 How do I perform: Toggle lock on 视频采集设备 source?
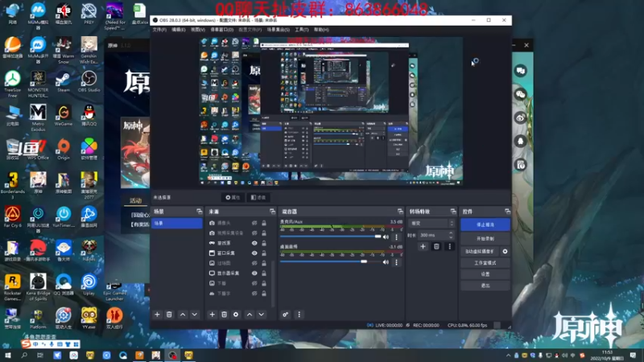point(264,233)
